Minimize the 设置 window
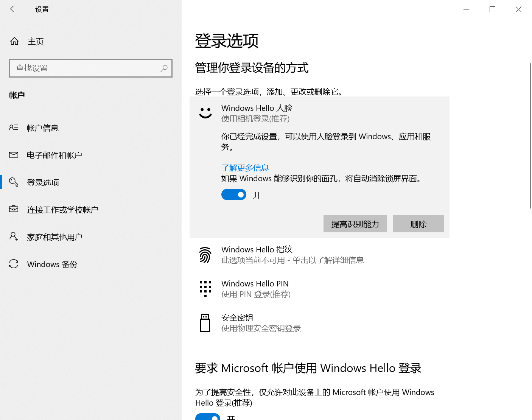 [x=467, y=9]
